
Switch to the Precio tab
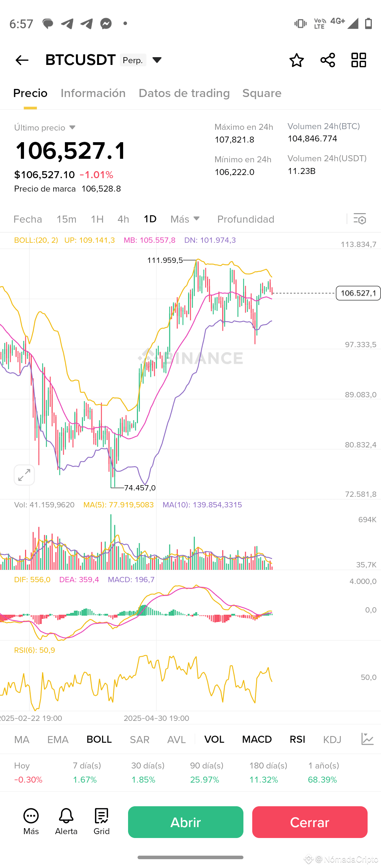pos(30,93)
